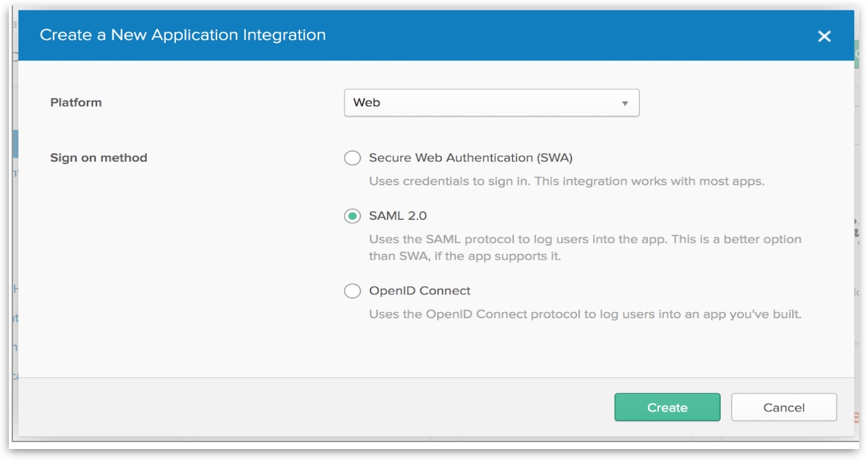Click the selected 'Web' value text

tap(367, 103)
